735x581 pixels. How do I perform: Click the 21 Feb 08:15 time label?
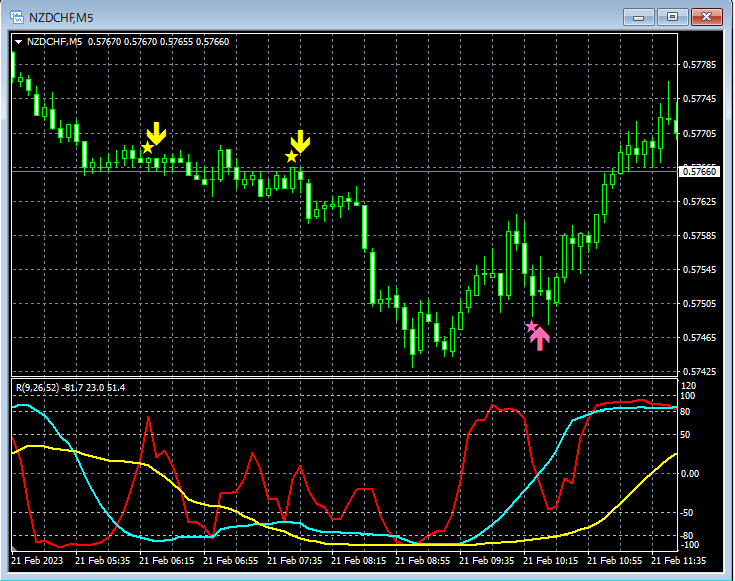point(359,561)
